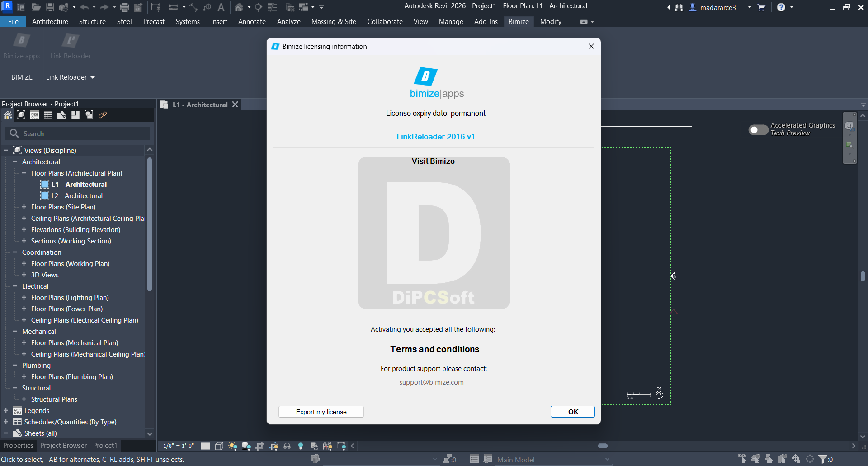The height and width of the screenshot is (466, 868).
Task: Click the support@bimize.com email link
Action: 431,382
